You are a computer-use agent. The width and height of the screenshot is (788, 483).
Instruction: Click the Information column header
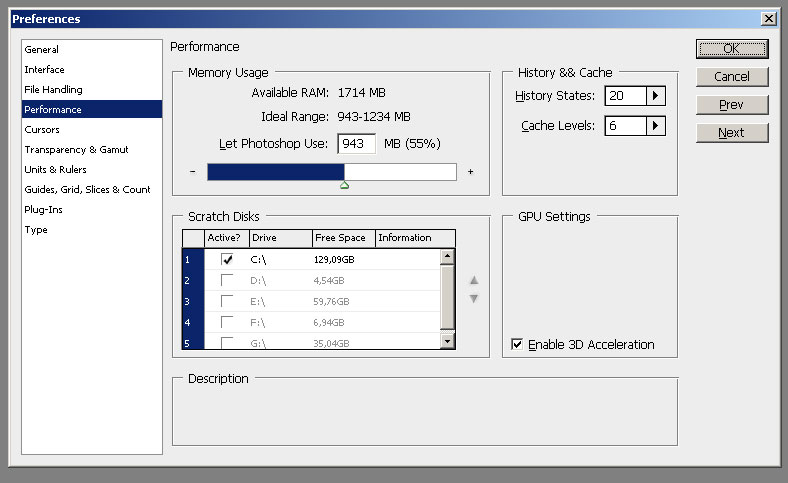click(x=415, y=238)
